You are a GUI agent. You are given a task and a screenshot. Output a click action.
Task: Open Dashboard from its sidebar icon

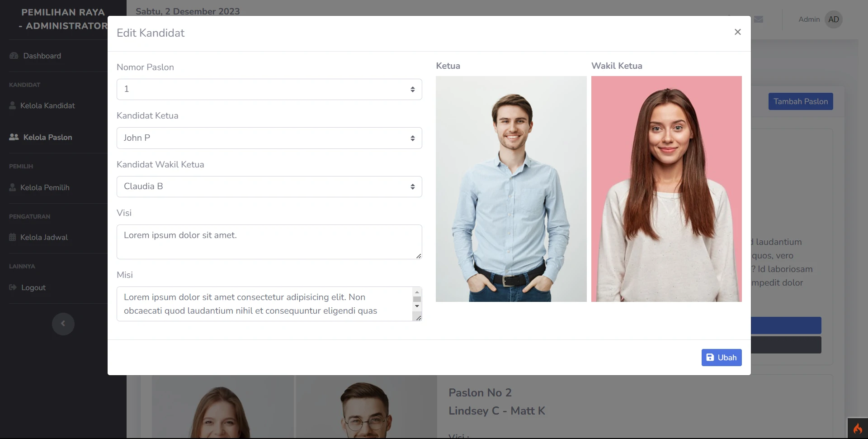tap(14, 56)
